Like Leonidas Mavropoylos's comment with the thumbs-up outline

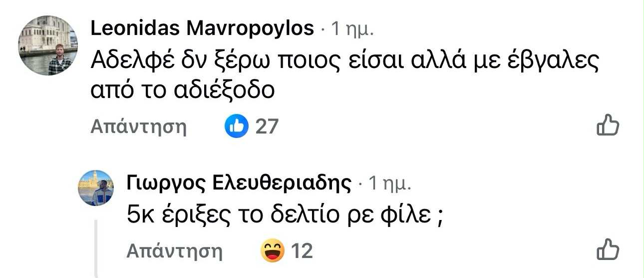click(x=608, y=125)
